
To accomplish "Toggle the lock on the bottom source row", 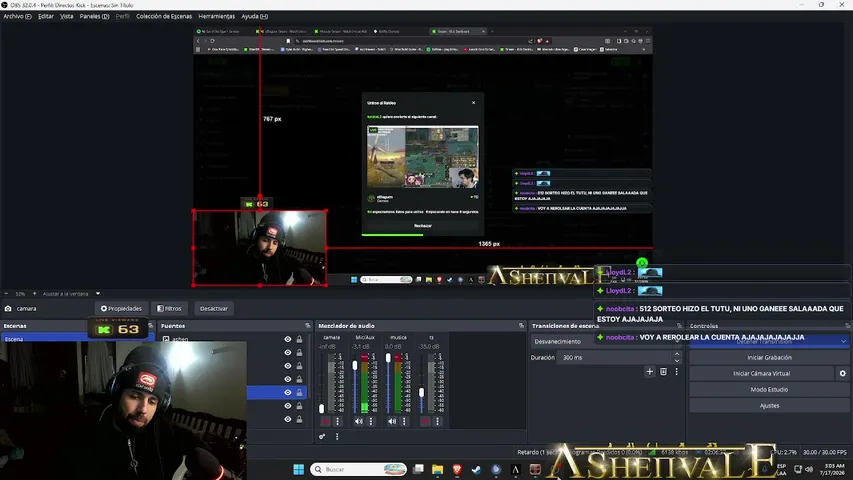I will tap(299, 419).
